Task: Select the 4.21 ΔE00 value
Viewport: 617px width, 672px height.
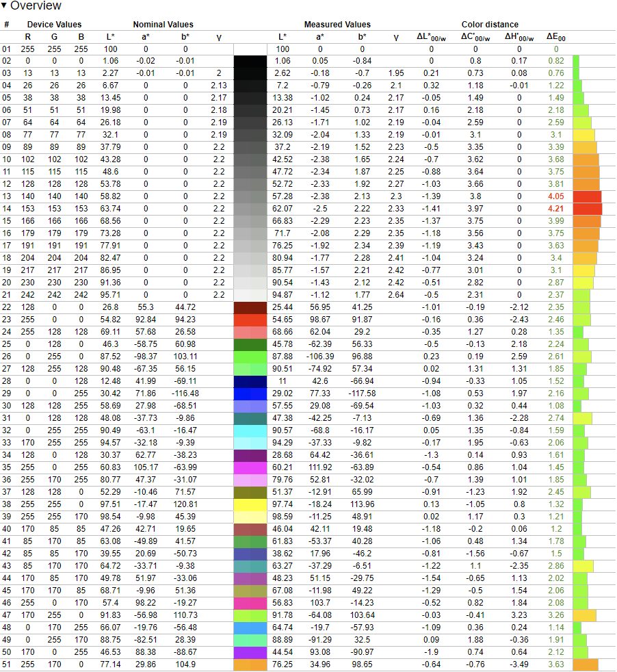Action: 556,209
